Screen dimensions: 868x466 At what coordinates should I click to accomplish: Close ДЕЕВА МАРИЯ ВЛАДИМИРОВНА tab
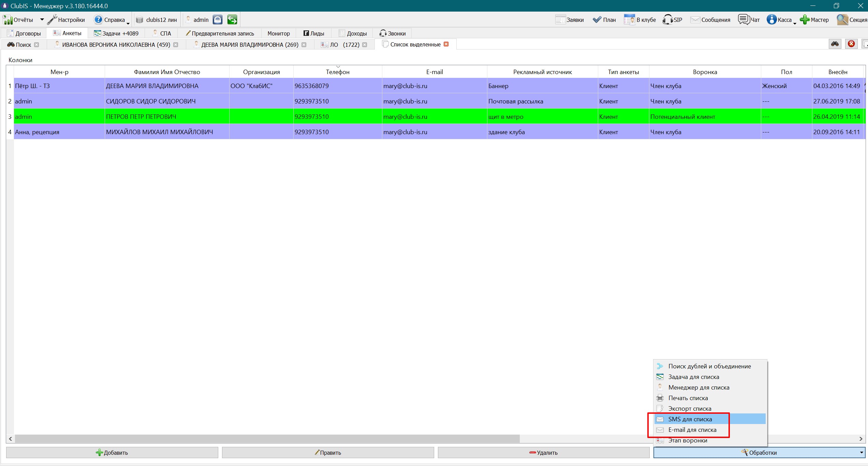point(304,45)
